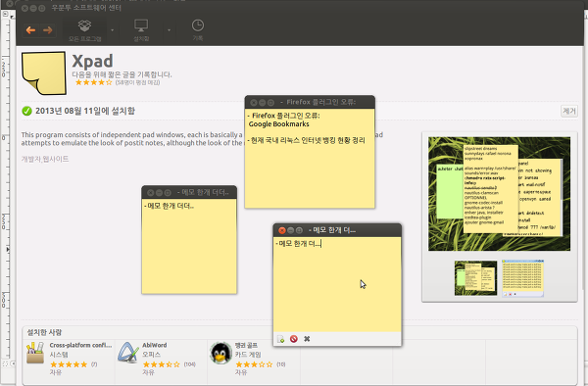Select the first small grass screenshot thumbnail
588x386 pixels.
point(475,278)
